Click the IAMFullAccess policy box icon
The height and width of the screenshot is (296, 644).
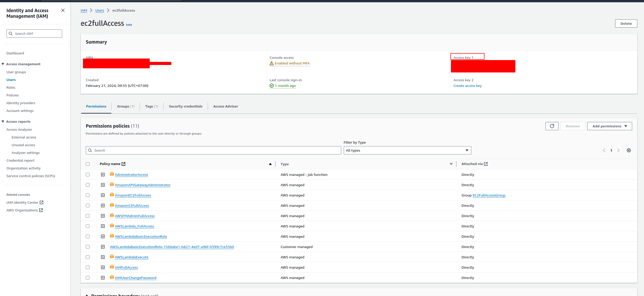pos(112,267)
